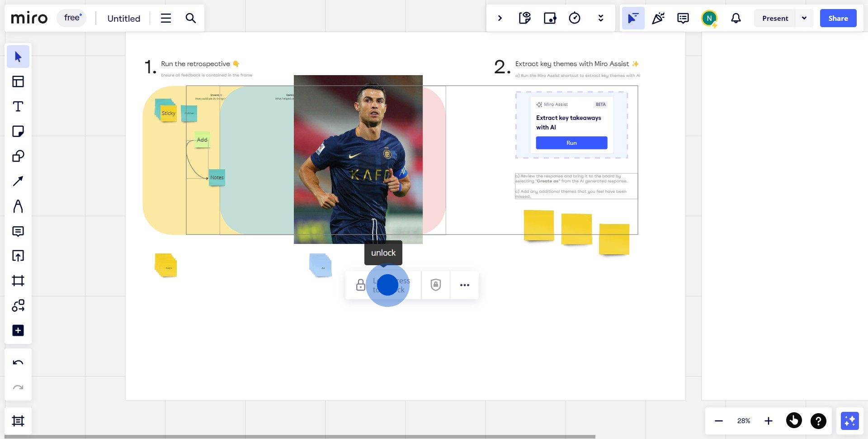The image size is (868, 439).
Task: Rename the Untitled board title
Action: (124, 19)
